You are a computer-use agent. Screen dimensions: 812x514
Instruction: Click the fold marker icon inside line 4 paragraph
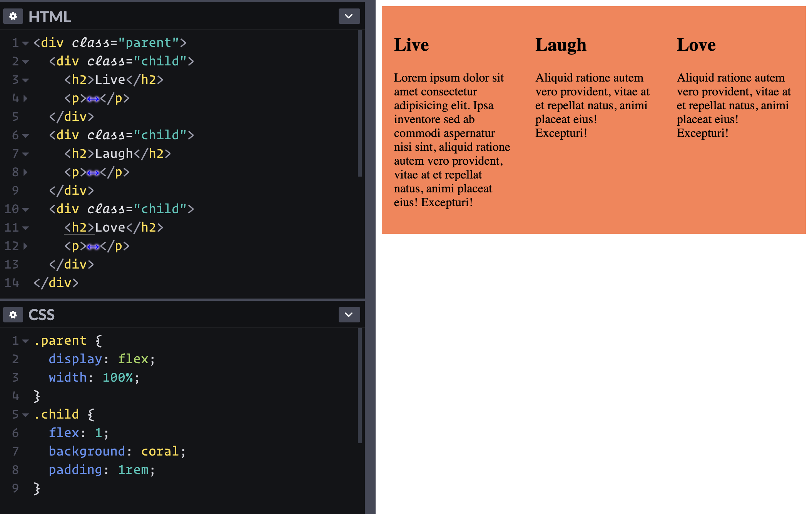click(x=93, y=99)
